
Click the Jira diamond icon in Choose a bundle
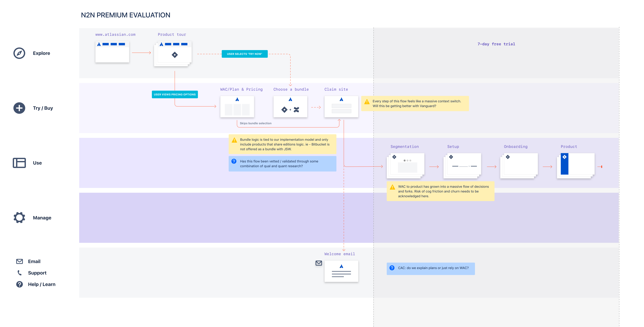tap(284, 109)
